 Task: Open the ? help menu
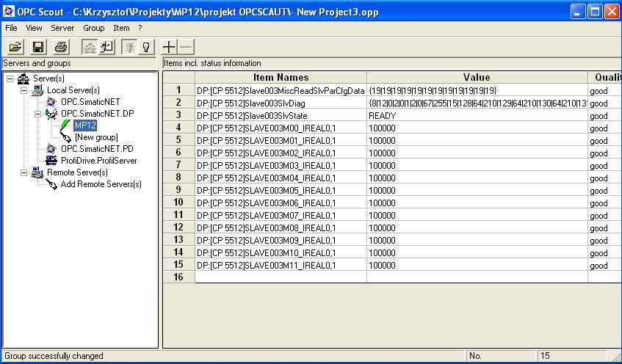140,28
